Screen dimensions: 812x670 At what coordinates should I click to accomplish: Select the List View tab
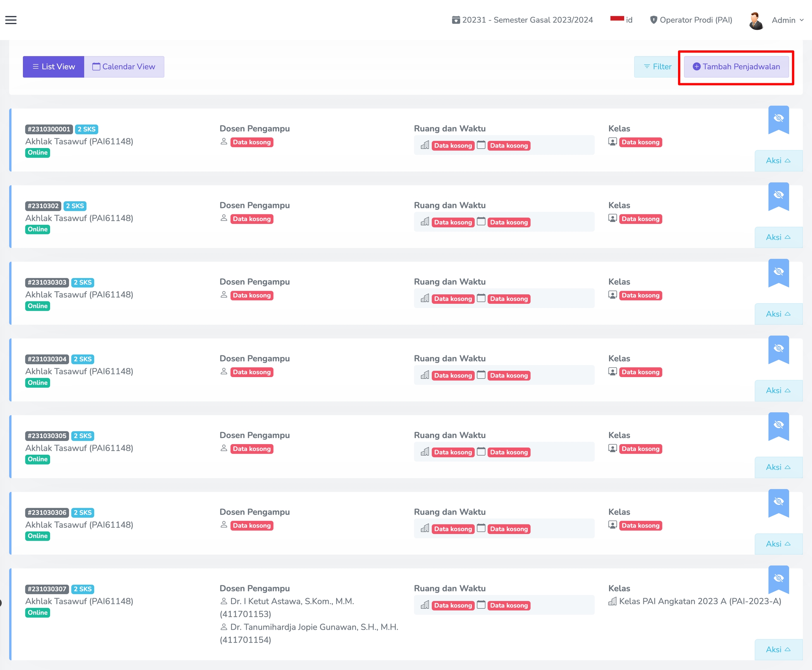[x=54, y=67]
